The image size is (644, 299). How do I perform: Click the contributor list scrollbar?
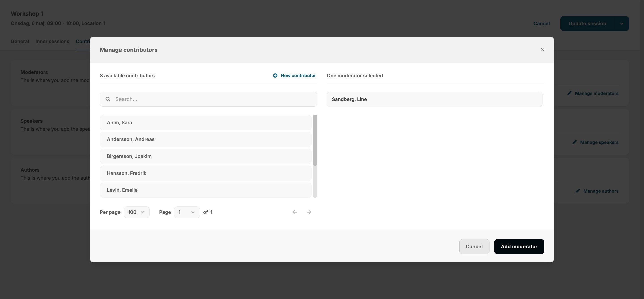[315, 140]
